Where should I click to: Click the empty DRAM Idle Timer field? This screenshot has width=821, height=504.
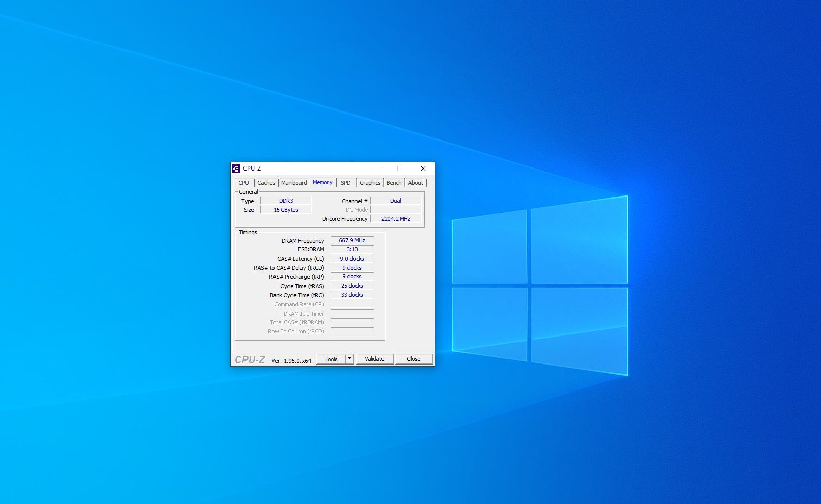pos(352,313)
